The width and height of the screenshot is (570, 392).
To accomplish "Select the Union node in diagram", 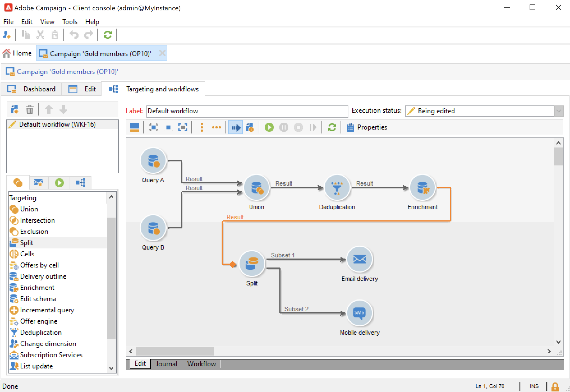I will tap(256, 188).
